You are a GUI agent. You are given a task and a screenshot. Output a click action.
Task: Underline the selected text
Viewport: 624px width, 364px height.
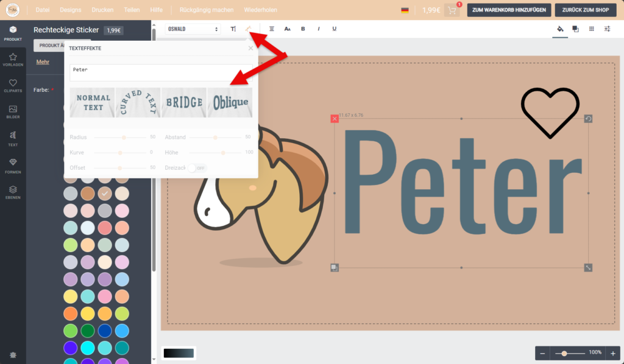[335, 29]
